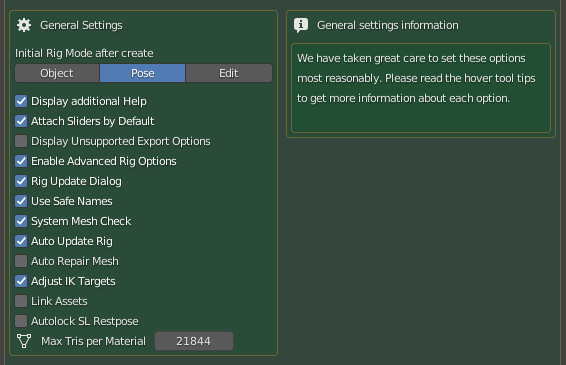Click the General Settings gear icon
Image resolution: width=566 pixels, height=365 pixels.
pyautogui.click(x=24, y=25)
